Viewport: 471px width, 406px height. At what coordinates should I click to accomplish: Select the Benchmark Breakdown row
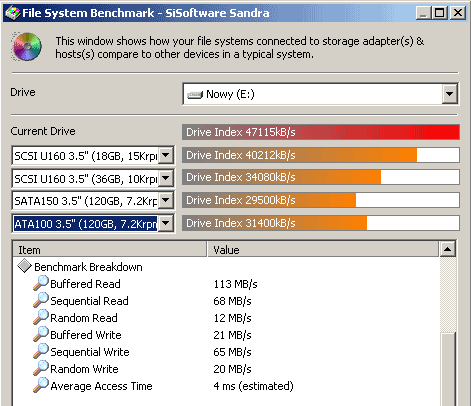pos(88,267)
